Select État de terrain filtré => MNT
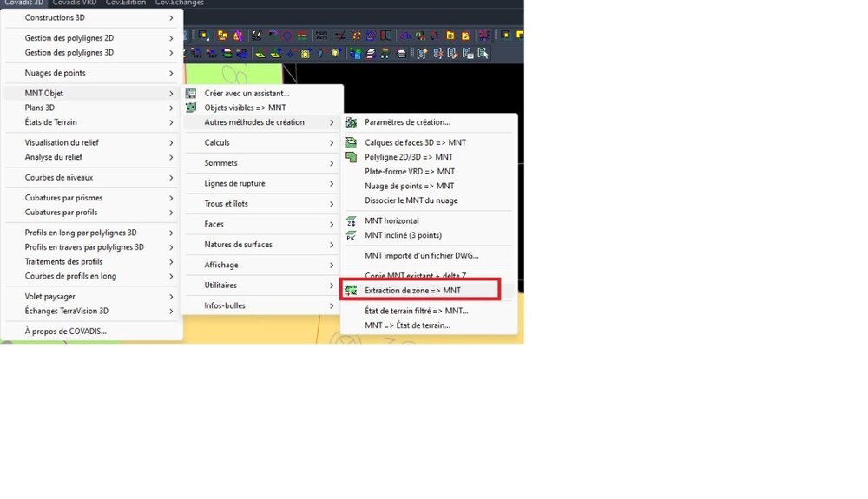The image size is (868, 499). tap(417, 311)
